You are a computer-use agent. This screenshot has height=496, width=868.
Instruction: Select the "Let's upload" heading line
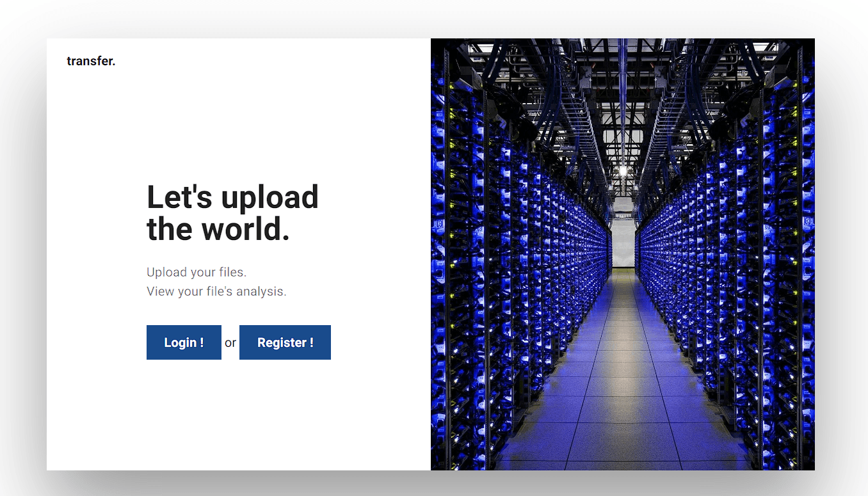[x=232, y=196]
